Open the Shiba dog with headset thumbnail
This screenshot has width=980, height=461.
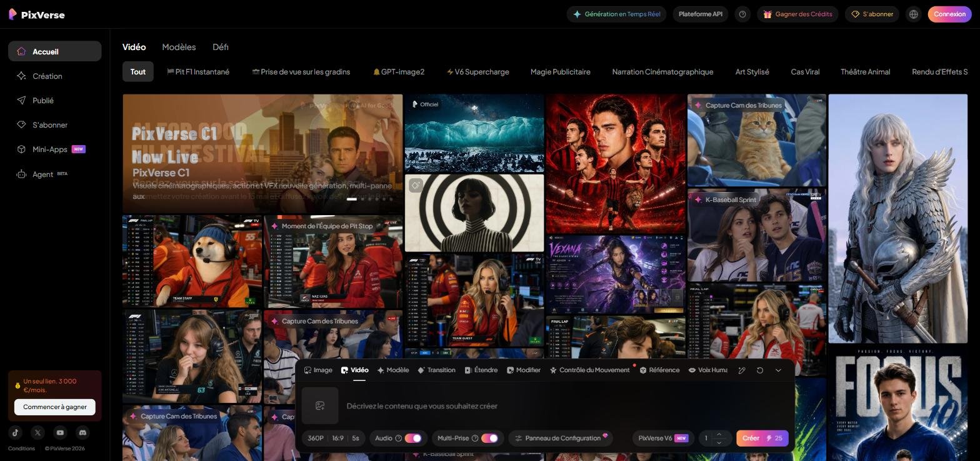click(192, 261)
